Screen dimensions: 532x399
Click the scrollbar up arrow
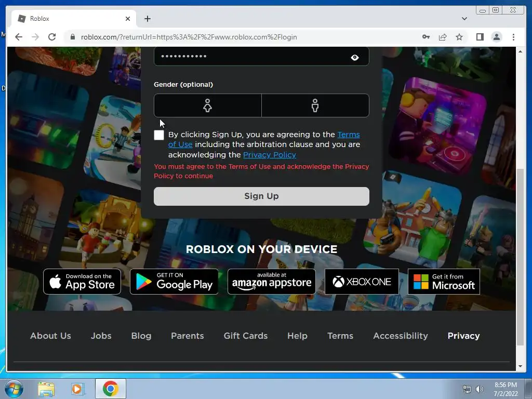coord(520,51)
